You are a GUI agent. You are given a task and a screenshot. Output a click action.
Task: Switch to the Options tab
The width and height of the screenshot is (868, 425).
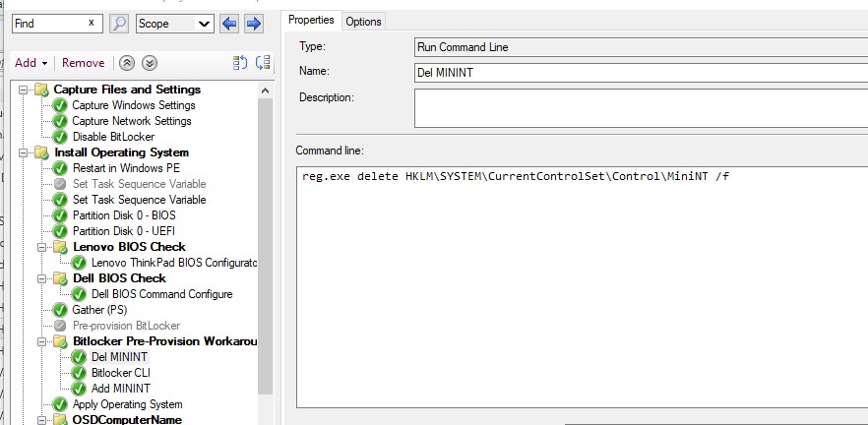[x=363, y=22]
